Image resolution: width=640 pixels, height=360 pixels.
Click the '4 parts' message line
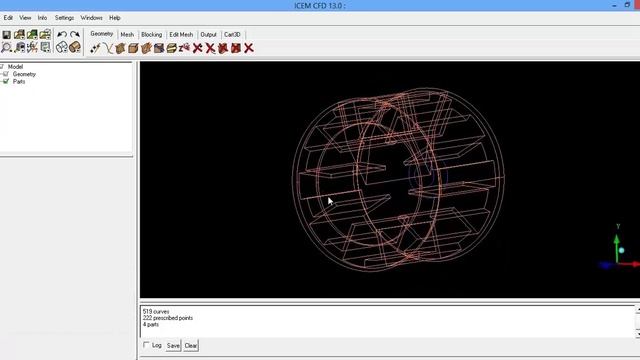[151, 324]
